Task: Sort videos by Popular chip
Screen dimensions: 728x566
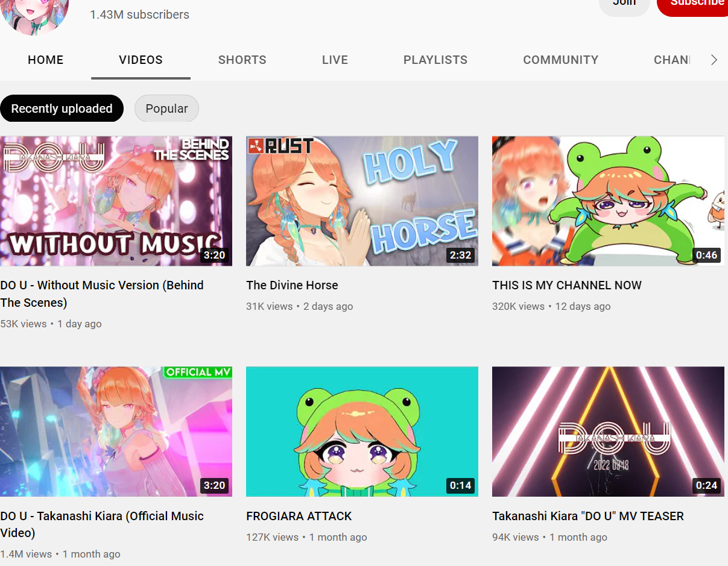Action: tap(166, 108)
